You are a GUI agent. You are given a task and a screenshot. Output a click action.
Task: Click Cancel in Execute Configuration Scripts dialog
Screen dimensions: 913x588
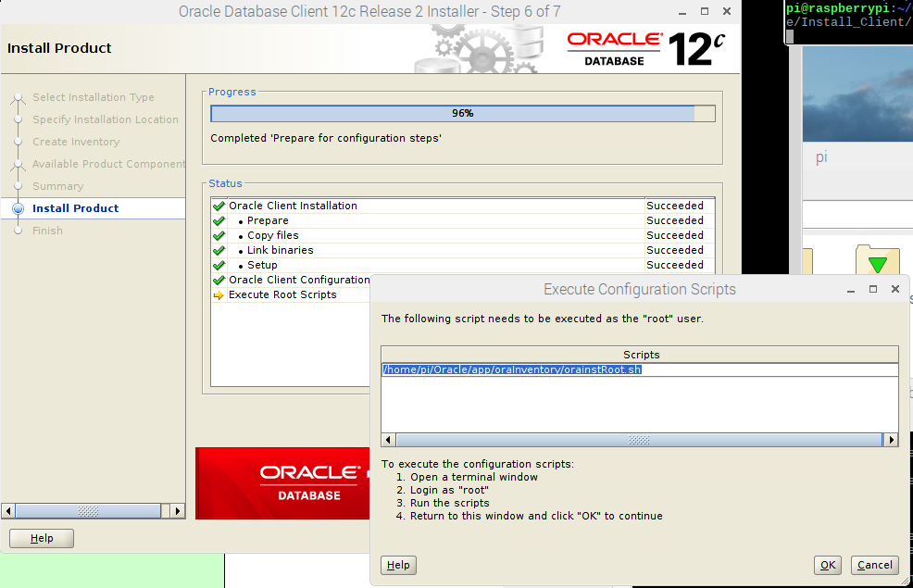pos(874,565)
